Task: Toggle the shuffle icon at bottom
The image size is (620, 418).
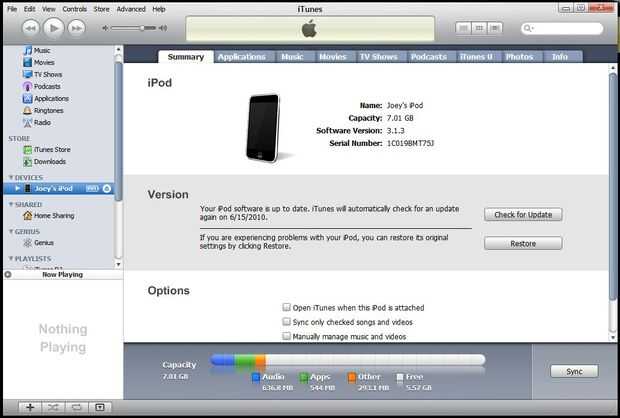Action: 53,407
